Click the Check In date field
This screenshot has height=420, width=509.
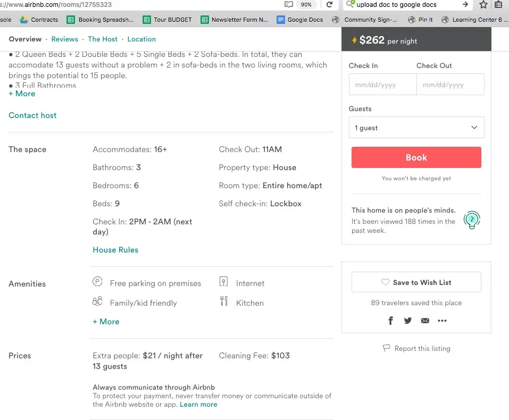pyautogui.click(x=382, y=85)
